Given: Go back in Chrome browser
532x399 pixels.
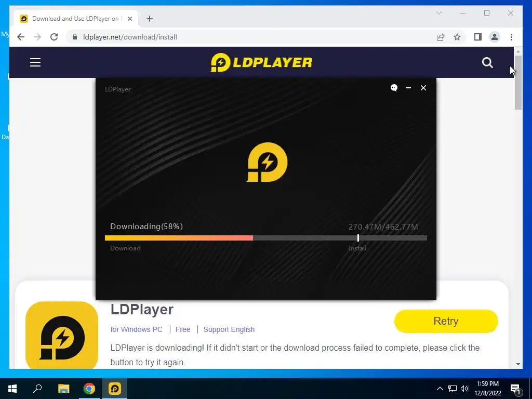Looking at the screenshot, I should point(21,37).
